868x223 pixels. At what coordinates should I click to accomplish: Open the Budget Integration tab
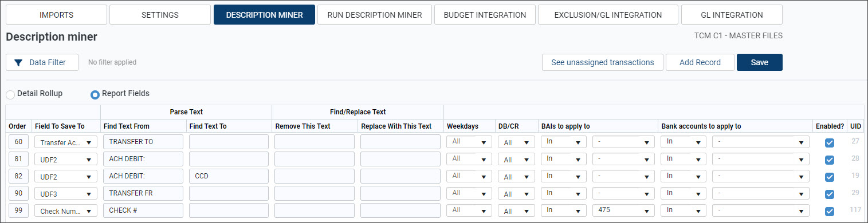coord(485,15)
